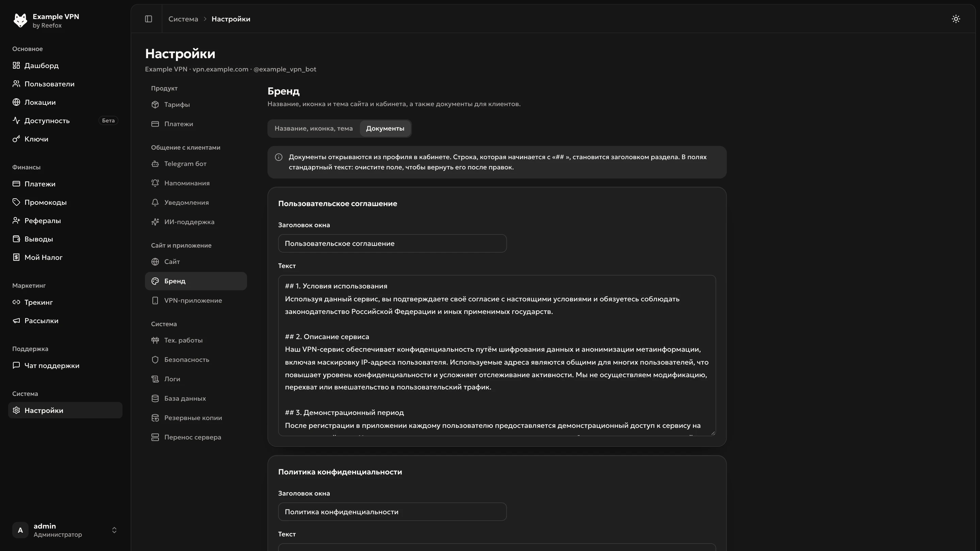Open the Сайт settings section
This screenshot has width=980, height=551.
[196, 262]
